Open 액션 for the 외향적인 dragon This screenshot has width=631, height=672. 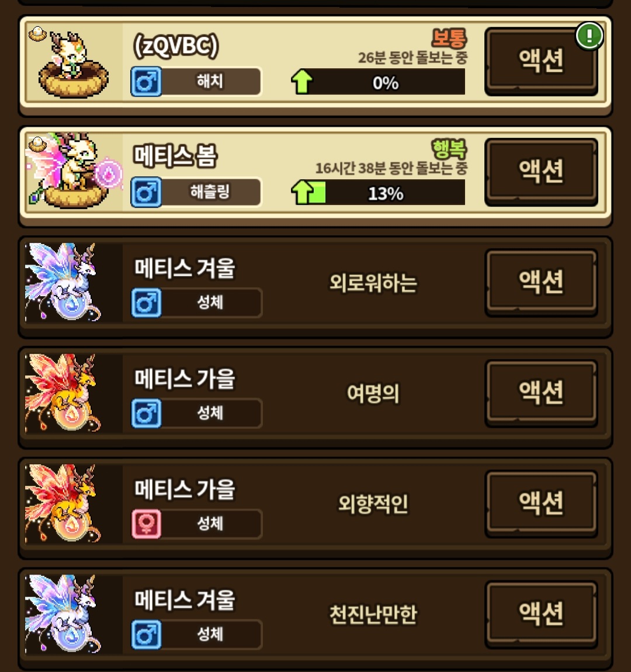click(x=541, y=504)
